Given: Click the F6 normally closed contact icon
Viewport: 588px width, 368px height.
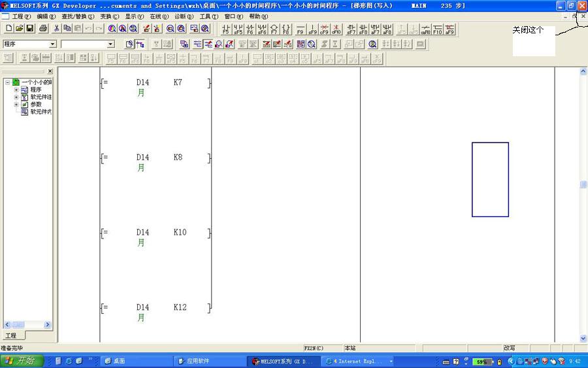Looking at the screenshot, I should 250,29.
